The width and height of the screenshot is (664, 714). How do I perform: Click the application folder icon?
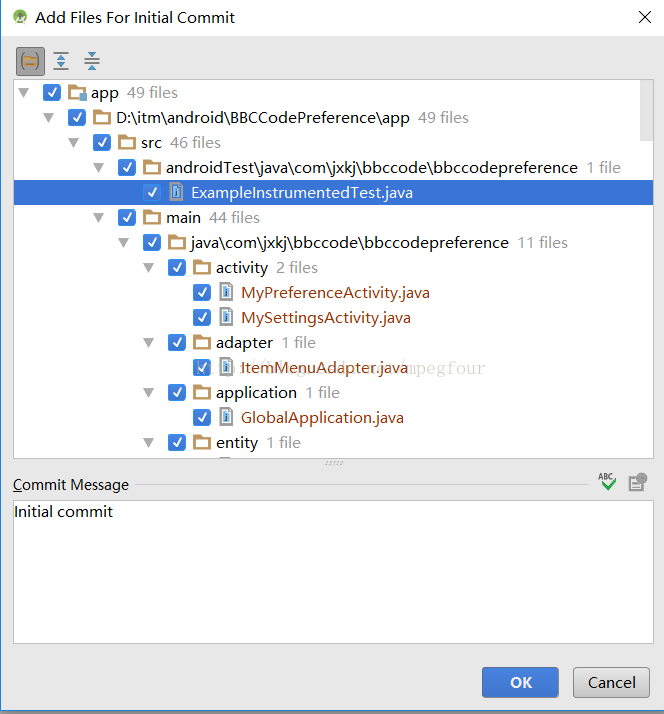click(x=202, y=393)
